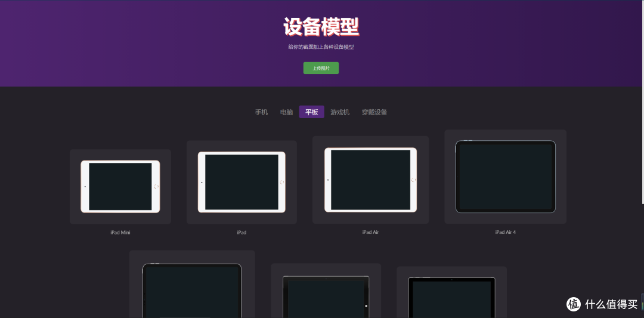Click the iPad Air 4 label
The width and height of the screenshot is (644, 318).
[505, 232]
